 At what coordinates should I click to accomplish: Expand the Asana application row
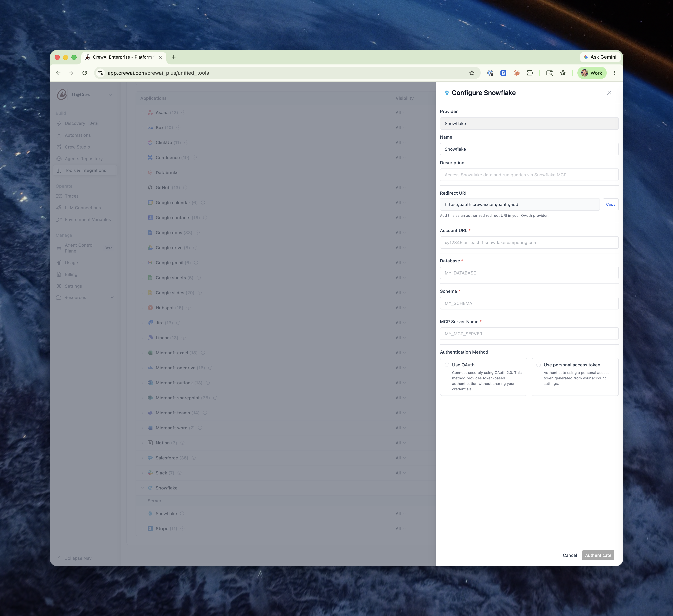point(143,112)
